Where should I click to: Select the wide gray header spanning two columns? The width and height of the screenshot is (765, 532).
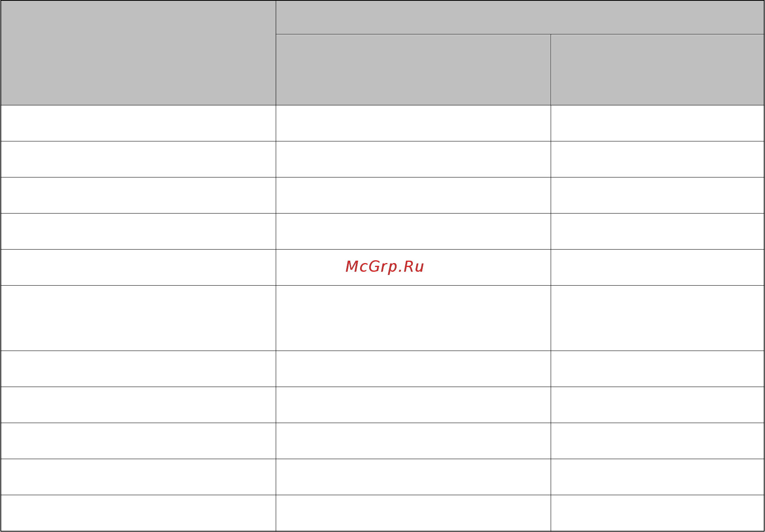click(x=520, y=17)
